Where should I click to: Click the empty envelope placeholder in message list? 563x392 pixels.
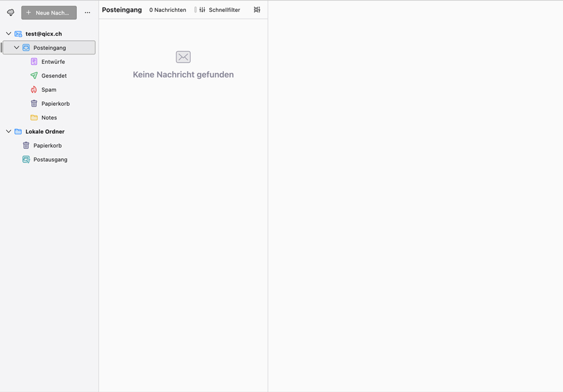183,57
